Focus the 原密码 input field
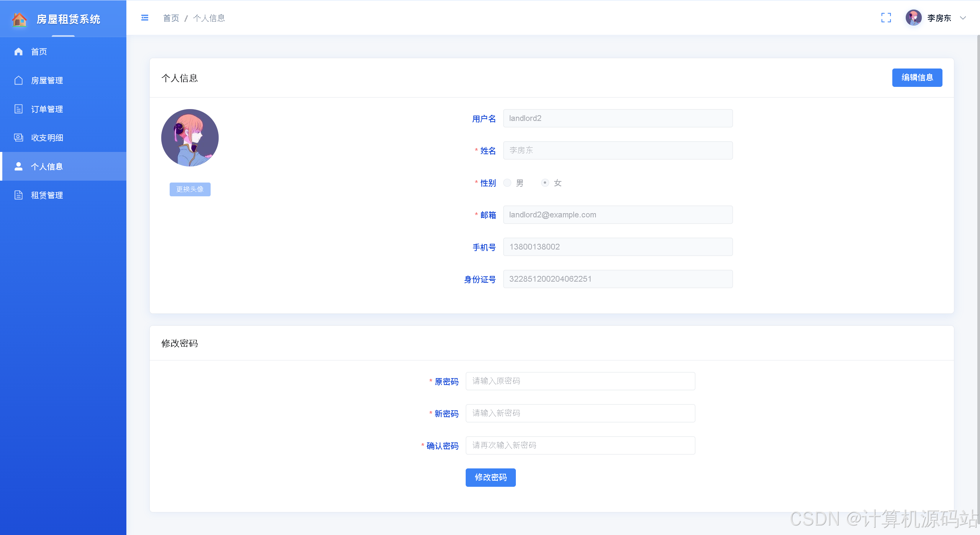 point(580,381)
